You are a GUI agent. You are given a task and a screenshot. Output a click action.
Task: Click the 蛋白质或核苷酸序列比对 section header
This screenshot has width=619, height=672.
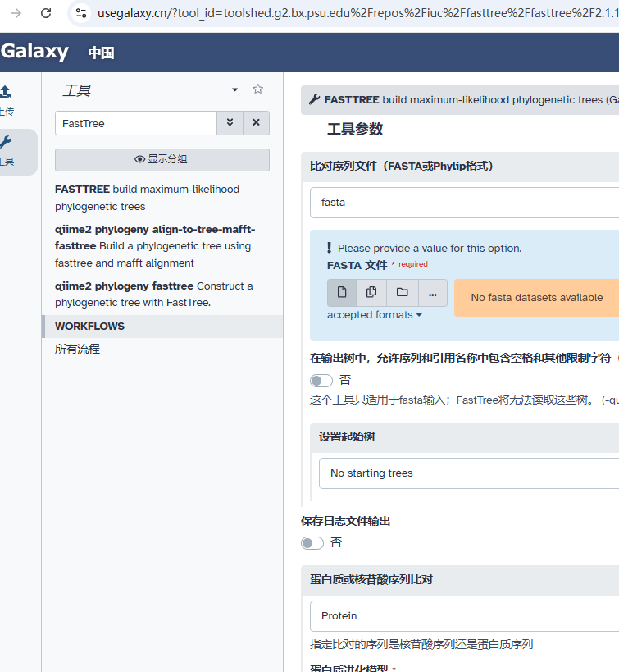click(460, 580)
